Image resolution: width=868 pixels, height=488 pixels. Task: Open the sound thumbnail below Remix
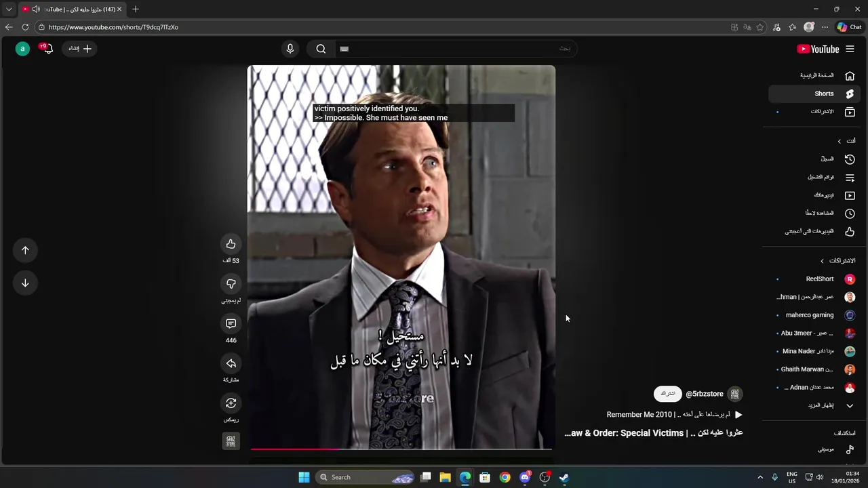(231, 441)
